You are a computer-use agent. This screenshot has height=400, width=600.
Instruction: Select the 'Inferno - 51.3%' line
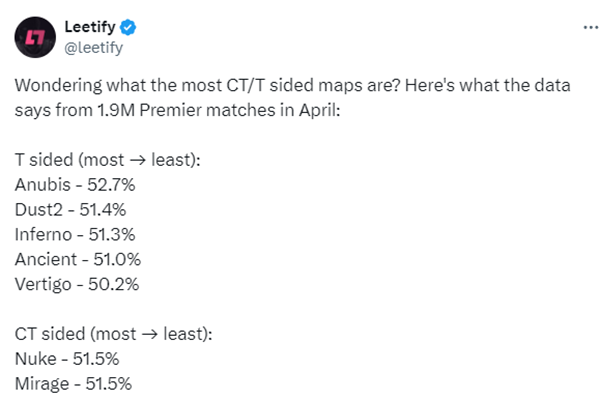(75, 235)
